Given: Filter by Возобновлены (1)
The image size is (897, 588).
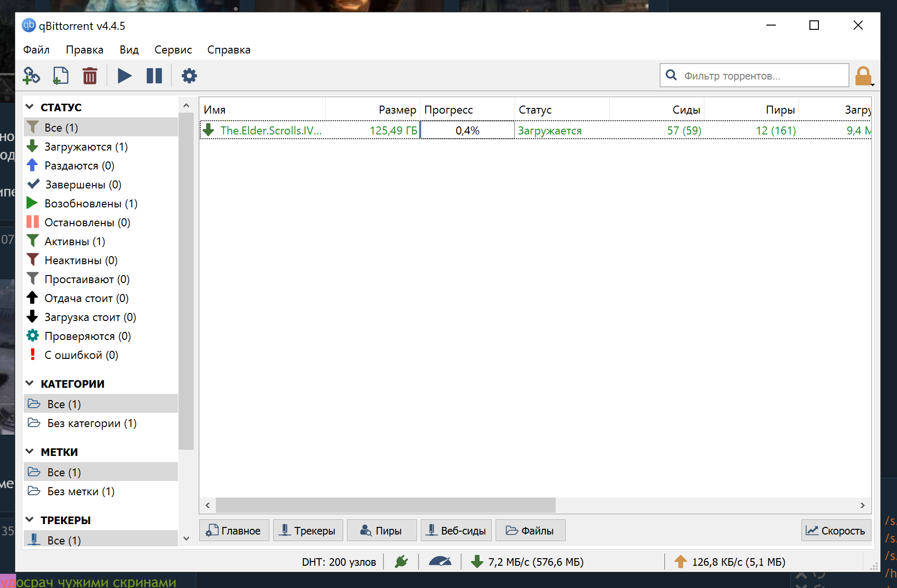Looking at the screenshot, I should (x=101, y=204).
